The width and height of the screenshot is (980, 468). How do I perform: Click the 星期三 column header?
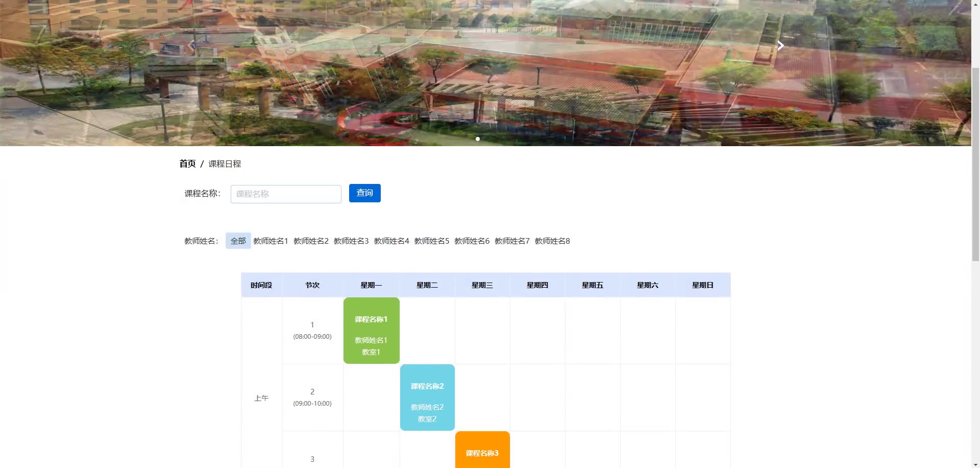tap(482, 285)
